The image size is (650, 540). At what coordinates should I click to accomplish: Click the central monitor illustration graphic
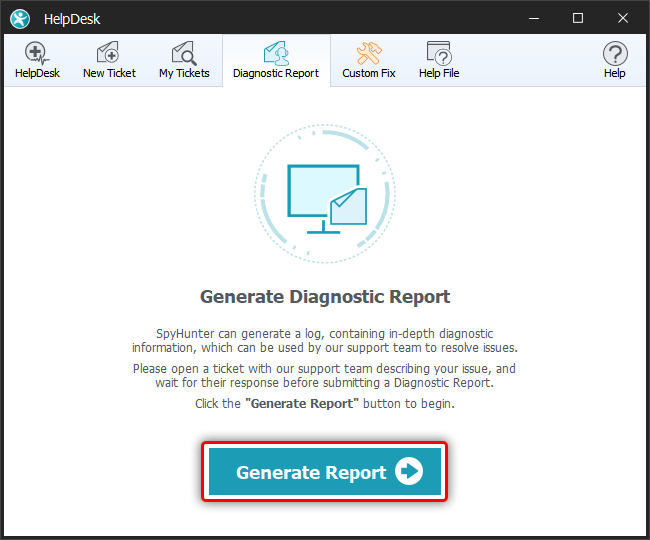pos(325,194)
